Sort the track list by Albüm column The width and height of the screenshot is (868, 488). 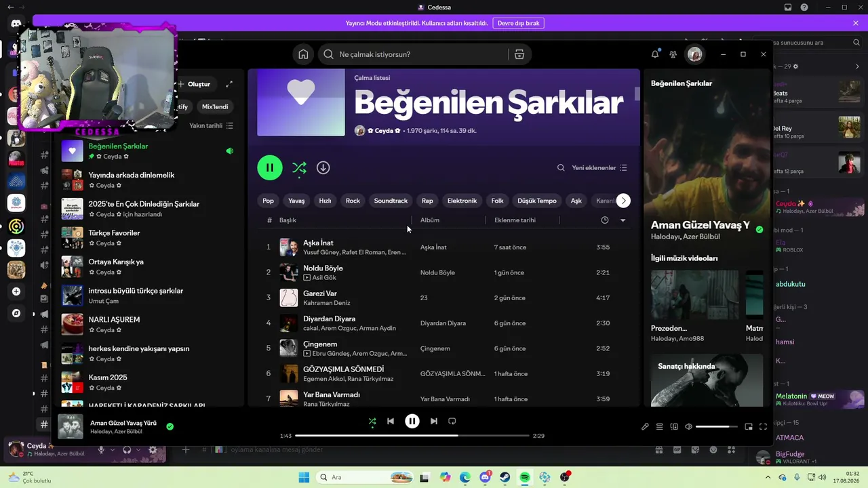430,220
